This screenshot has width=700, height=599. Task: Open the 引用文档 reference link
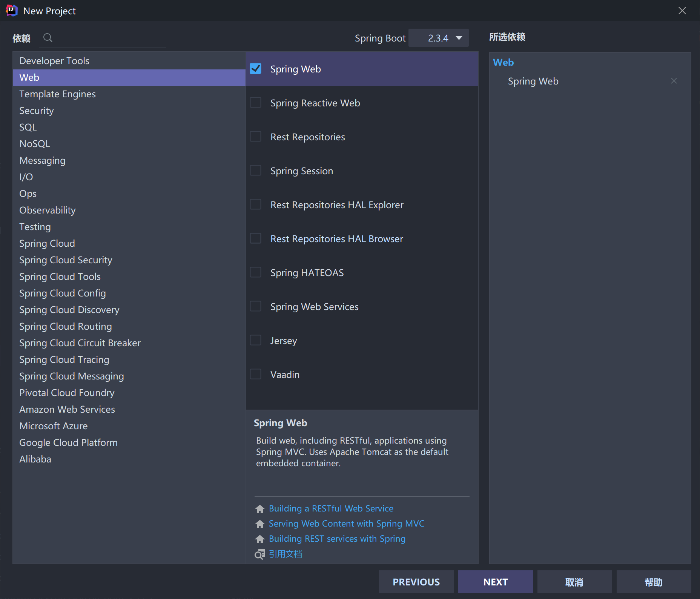coord(286,554)
